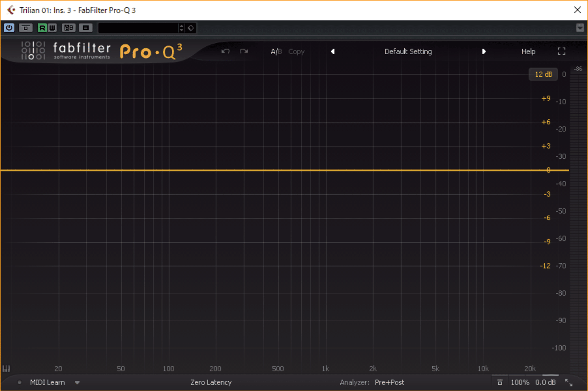Screen dimensions: 588x391
Task: Open the host plugin functions menu arrow
Action: 580,28
